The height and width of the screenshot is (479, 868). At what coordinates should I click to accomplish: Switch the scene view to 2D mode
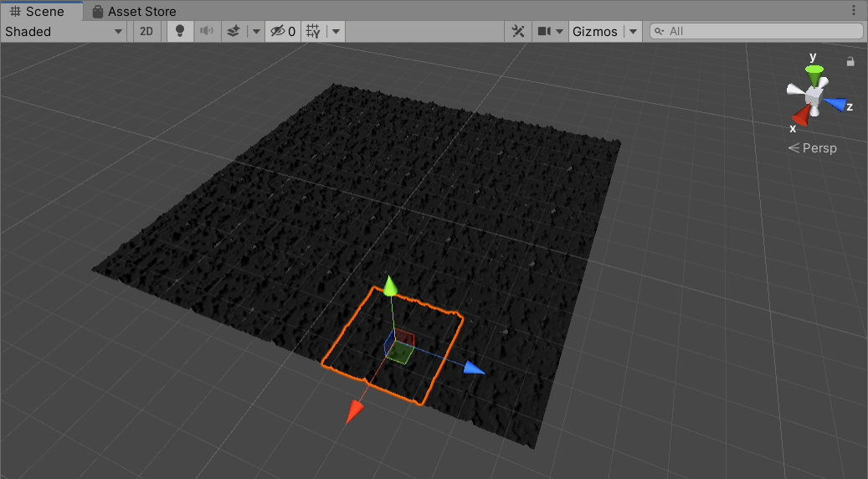click(146, 32)
